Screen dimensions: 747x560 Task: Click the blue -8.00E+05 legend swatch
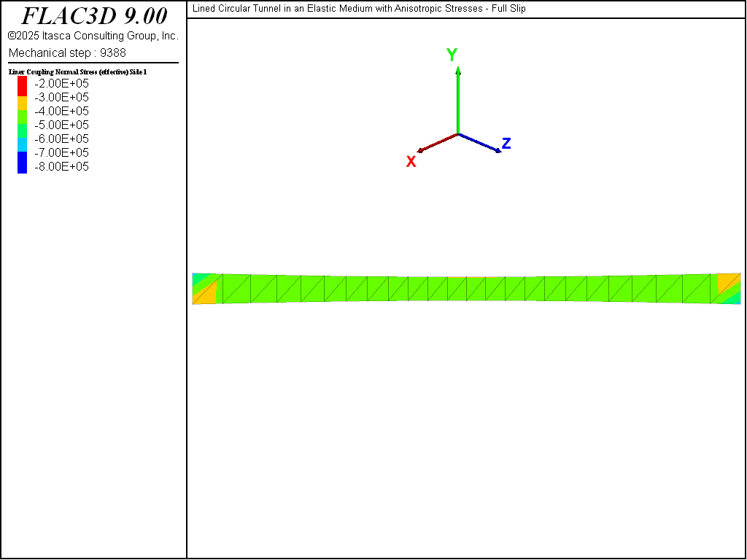coord(22,163)
